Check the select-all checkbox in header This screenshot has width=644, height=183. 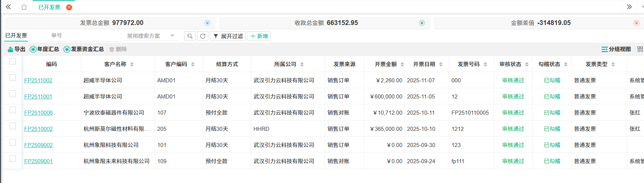12,61
